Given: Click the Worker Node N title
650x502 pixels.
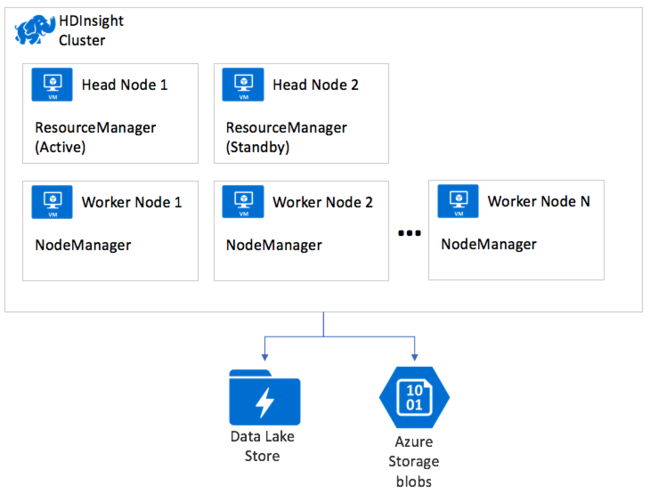Looking at the screenshot, I should tap(539, 201).
